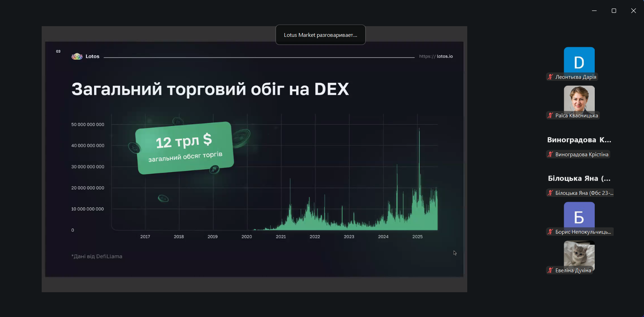The width and height of the screenshot is (644, 317).
Task: Click the muted mic icon beside Раїса Квасницька
Action: click(550, 116)
